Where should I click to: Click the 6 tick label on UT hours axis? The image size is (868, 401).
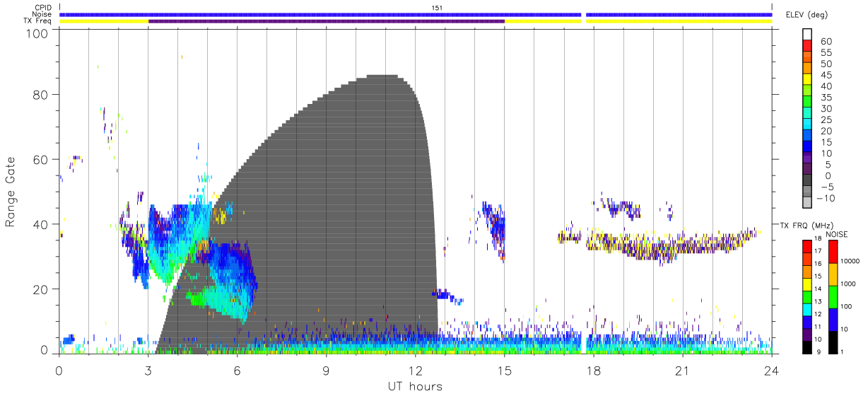pos(237,371)
